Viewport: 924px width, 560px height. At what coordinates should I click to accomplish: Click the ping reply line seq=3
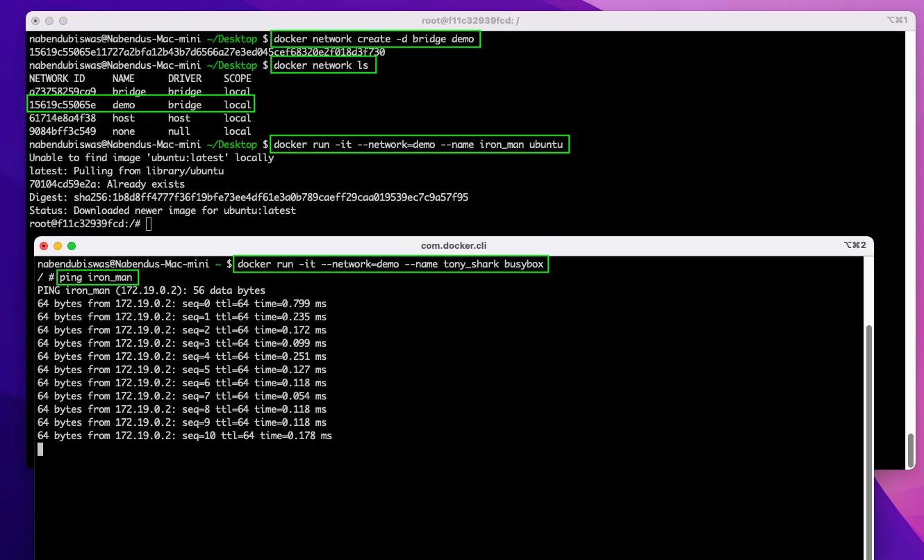pos(182,343)
